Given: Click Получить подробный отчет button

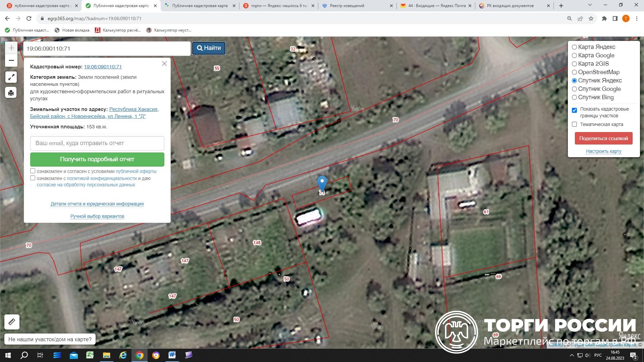Looking at the screenshot, I should tap(97, 159).
